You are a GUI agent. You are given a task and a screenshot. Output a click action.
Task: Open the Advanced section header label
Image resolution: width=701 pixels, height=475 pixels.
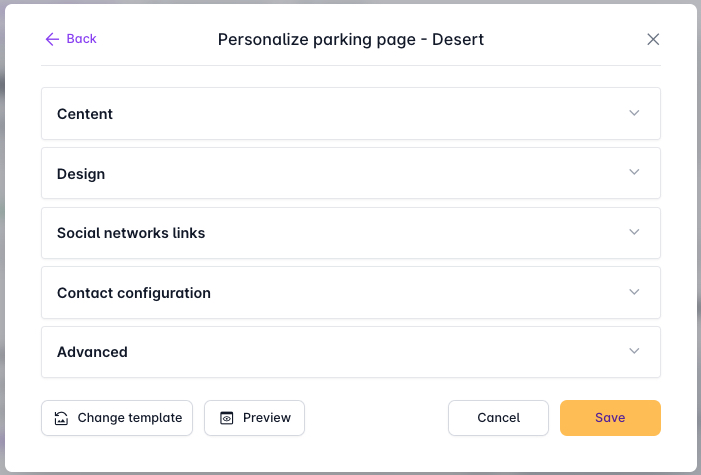pyautogui.click(x=92, y=352)
